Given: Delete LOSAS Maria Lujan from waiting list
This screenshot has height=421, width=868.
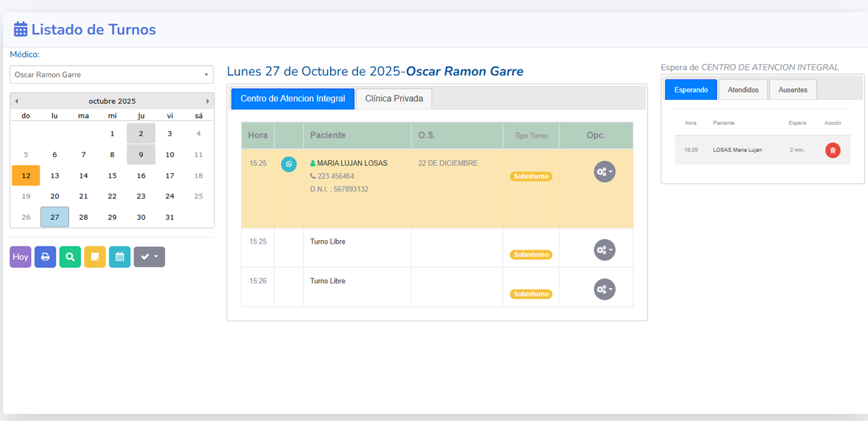Looking at the screenshot, I should (x=832, y=150).
